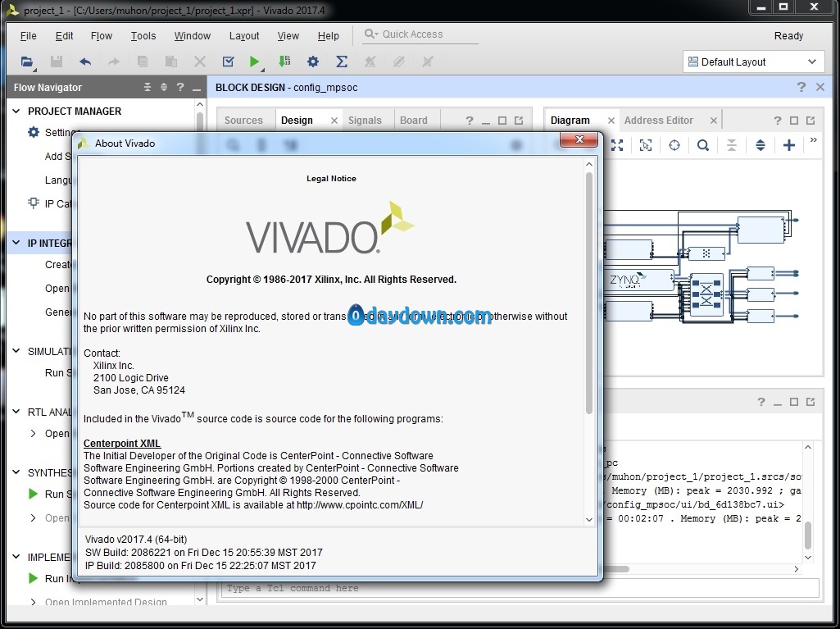Click the Flow Navigator expand-all icon
Image resolution: width=840 pixels, height=629 pixels.
click(164, 87)
